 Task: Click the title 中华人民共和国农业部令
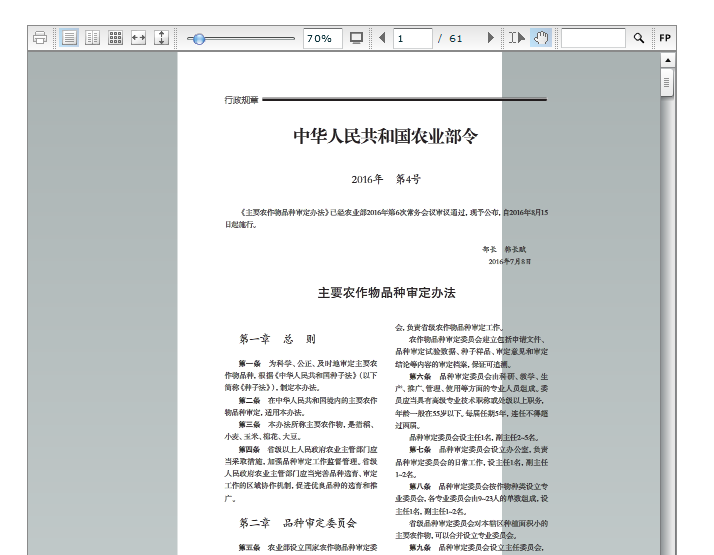386,136
